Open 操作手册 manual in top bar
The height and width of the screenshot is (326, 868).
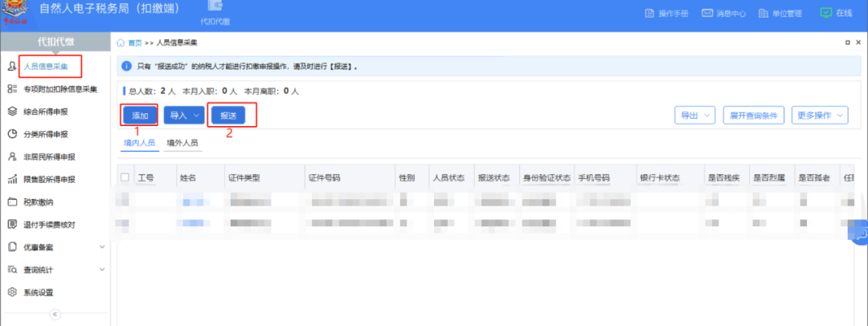[x=667, y=14]
